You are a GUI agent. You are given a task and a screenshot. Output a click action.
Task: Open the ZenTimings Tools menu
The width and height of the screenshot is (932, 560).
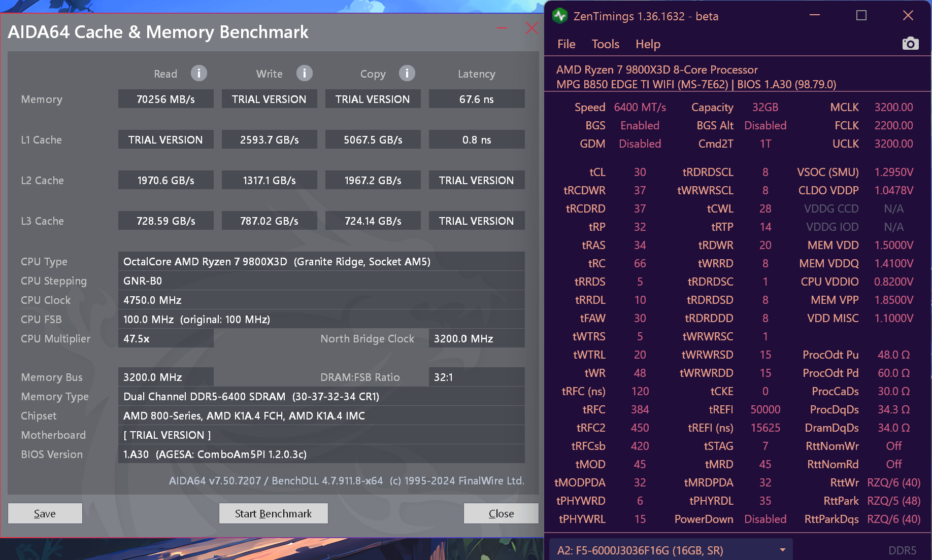pos(606,44)
